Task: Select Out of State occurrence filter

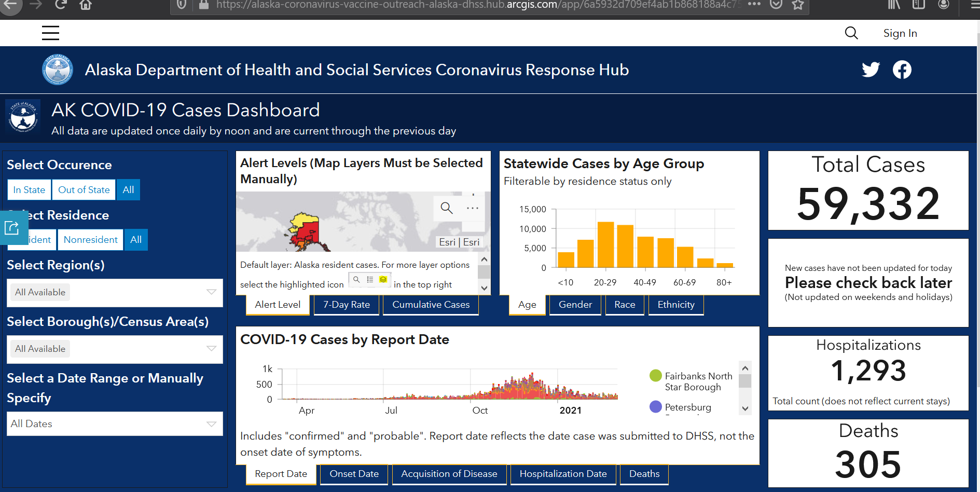Action: (84, 190)
